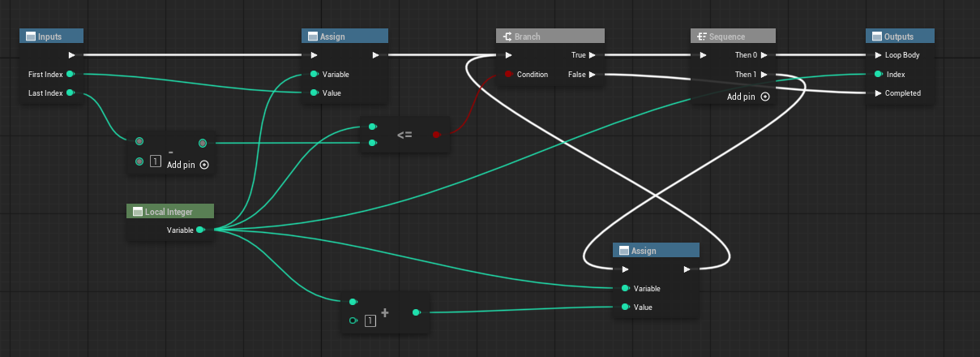Select the less-or-equal comparison node symbol
Viewport: 980px width, 357px height.
tap(404, 134)
